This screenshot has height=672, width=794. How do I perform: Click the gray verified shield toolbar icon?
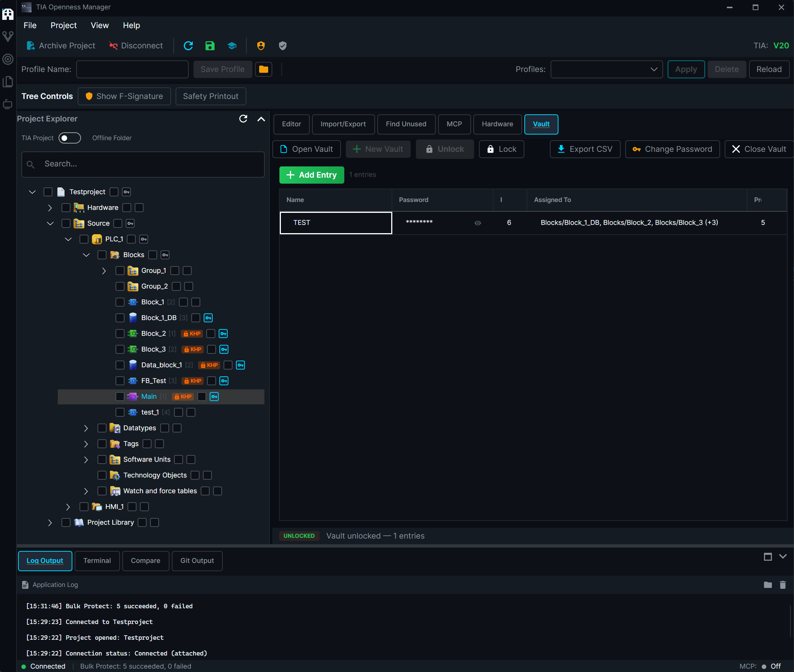(x=282, y=46)
